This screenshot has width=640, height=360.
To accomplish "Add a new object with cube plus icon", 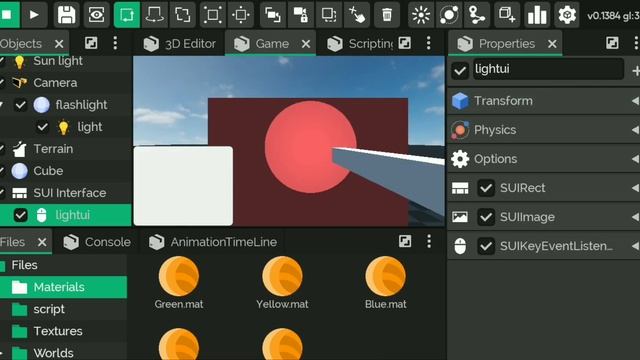I will point(507,15).
